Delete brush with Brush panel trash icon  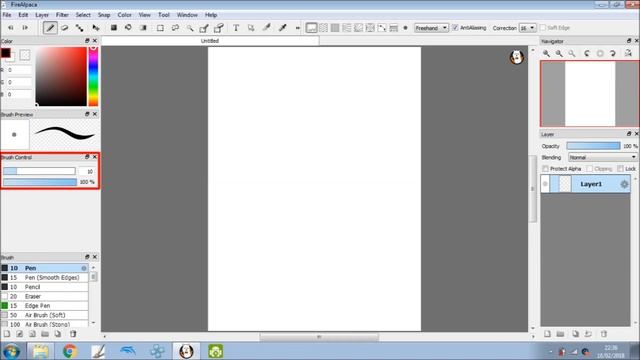click(x=73, y=334)
